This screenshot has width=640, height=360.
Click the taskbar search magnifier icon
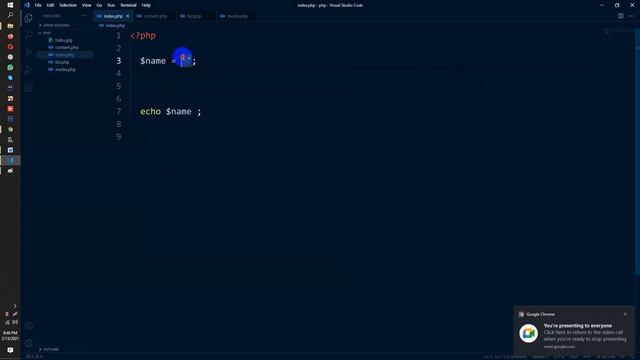click(x=10, y=15)
